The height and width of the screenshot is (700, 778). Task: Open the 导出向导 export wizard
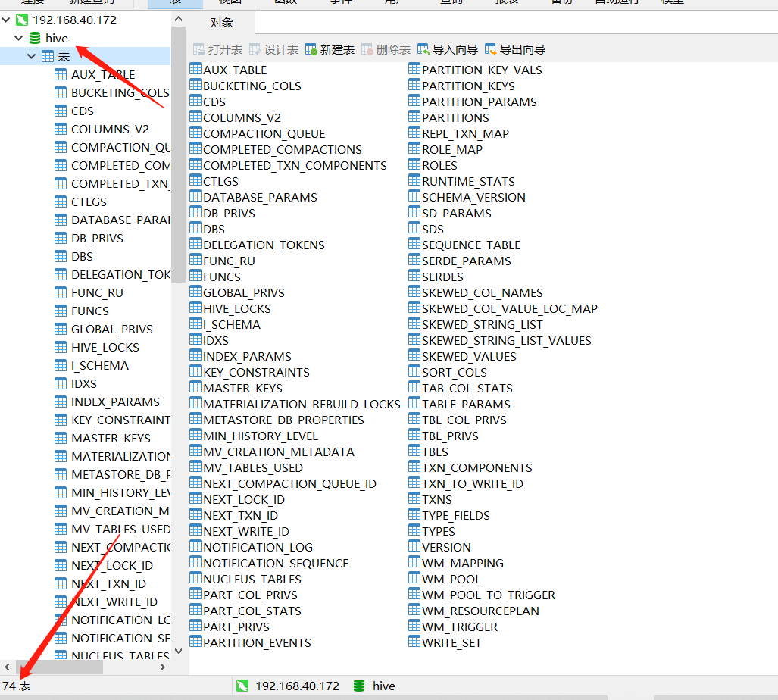point(515,49)
